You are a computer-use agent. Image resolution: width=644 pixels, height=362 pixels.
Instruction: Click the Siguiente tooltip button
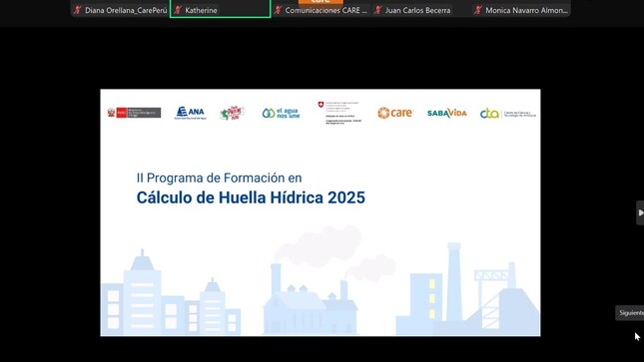(630, 313)
